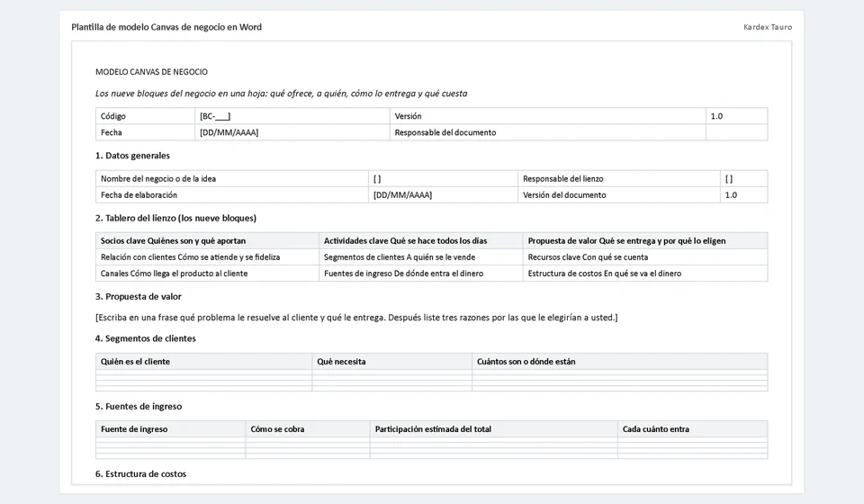
Task: Click the 'Relación con clientes' block cell
Action: pyautogui.click(x=207, y=257)
